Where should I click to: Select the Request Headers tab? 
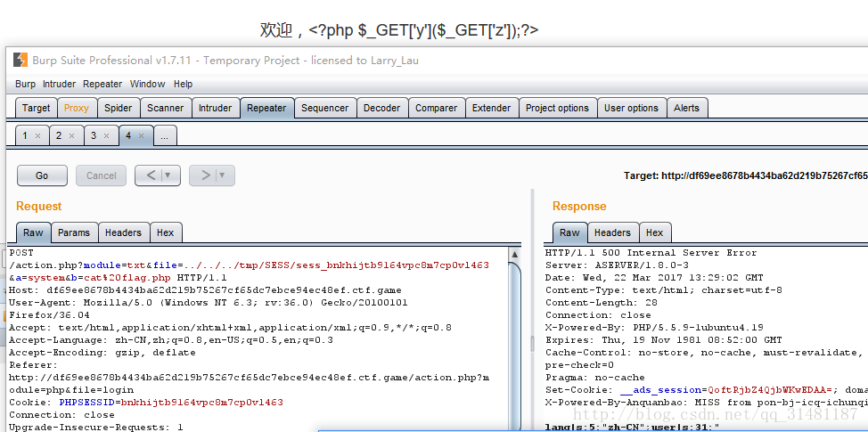[x=124, y=232]
